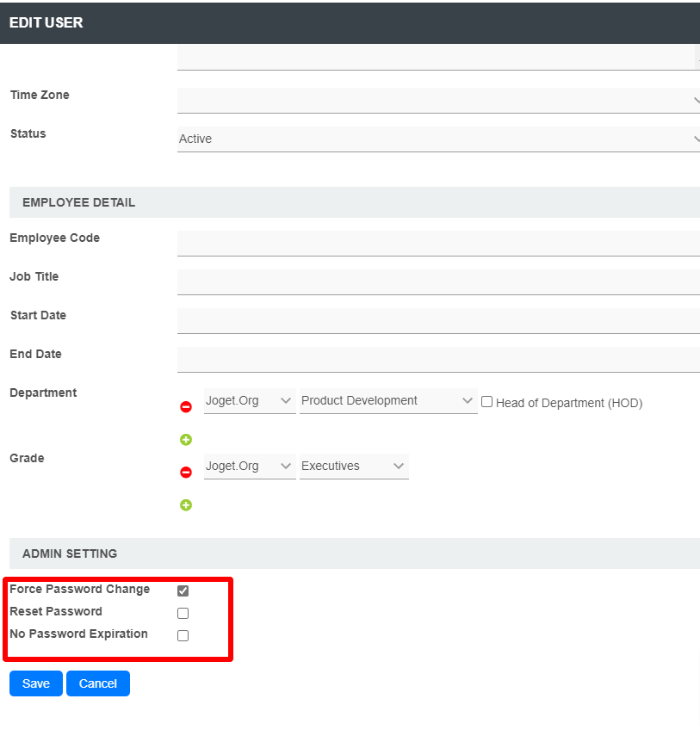700x742 pixels.
Task: Open the Time Zone dropdown
Action: click(x=438, y=101)
